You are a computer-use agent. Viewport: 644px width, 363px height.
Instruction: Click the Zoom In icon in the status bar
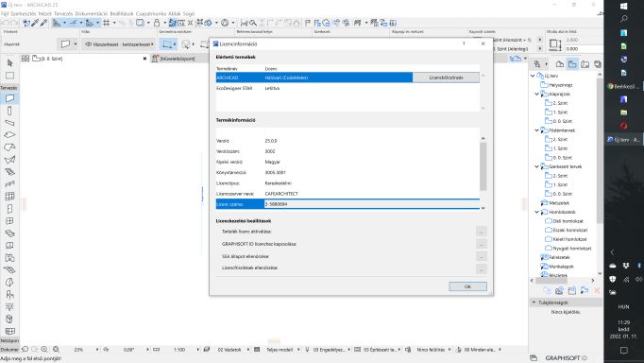(44, 350)
